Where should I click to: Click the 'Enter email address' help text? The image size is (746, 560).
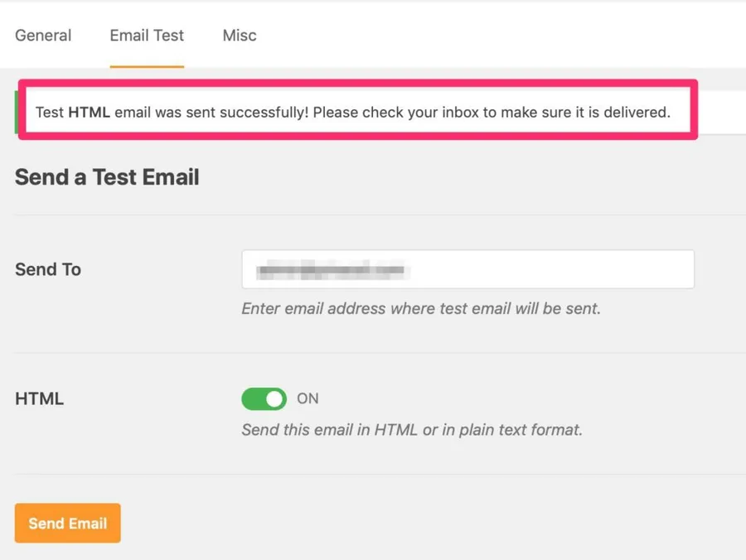[x=420, y=308]
